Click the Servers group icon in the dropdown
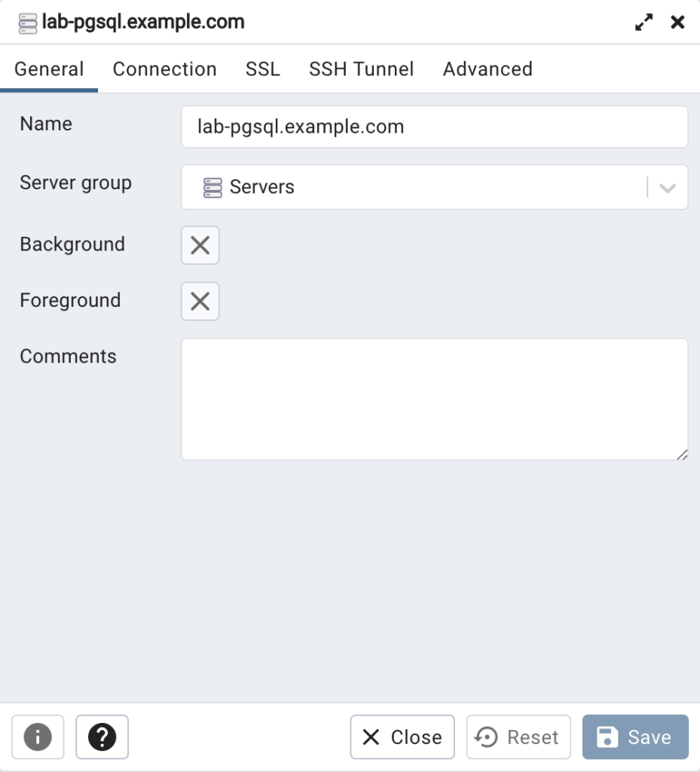The height and width of the screenshot is (772, 700). coord(212,186)
